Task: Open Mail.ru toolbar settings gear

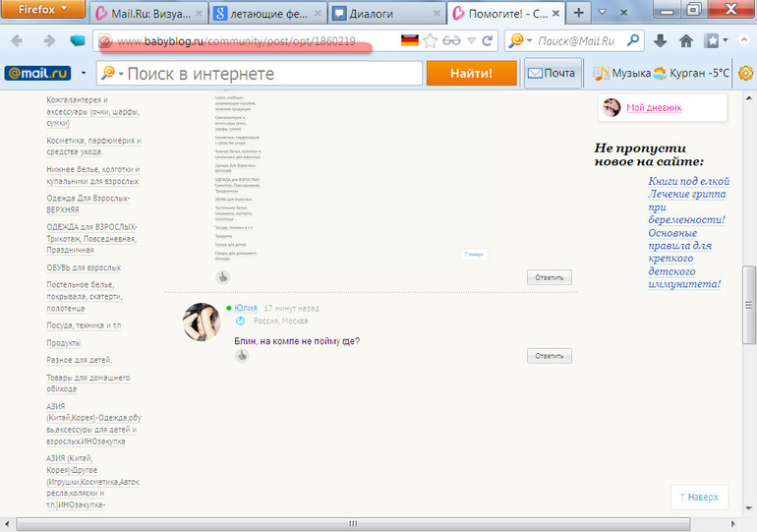Action: [x=746, y=74]
